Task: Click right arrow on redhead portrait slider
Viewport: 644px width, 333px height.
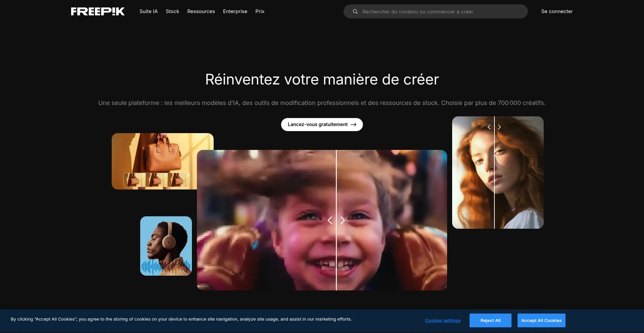Action: (499, 127)
